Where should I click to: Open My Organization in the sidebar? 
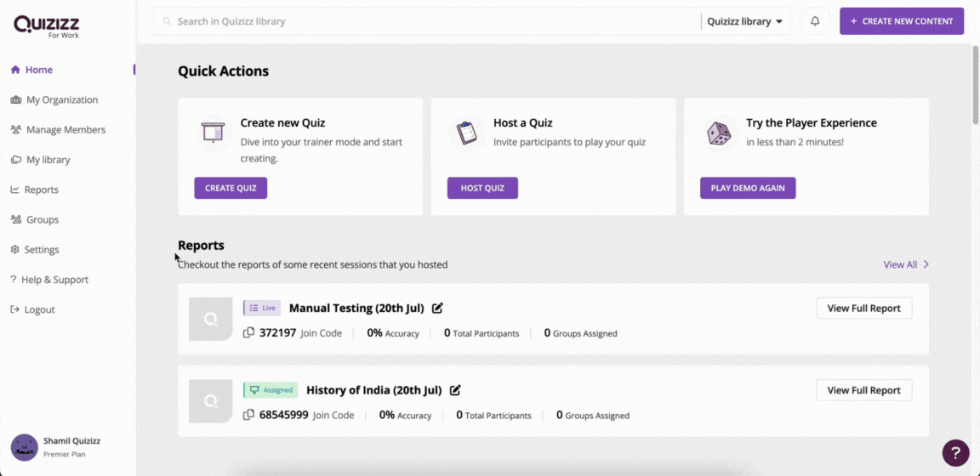pos(54,100)
